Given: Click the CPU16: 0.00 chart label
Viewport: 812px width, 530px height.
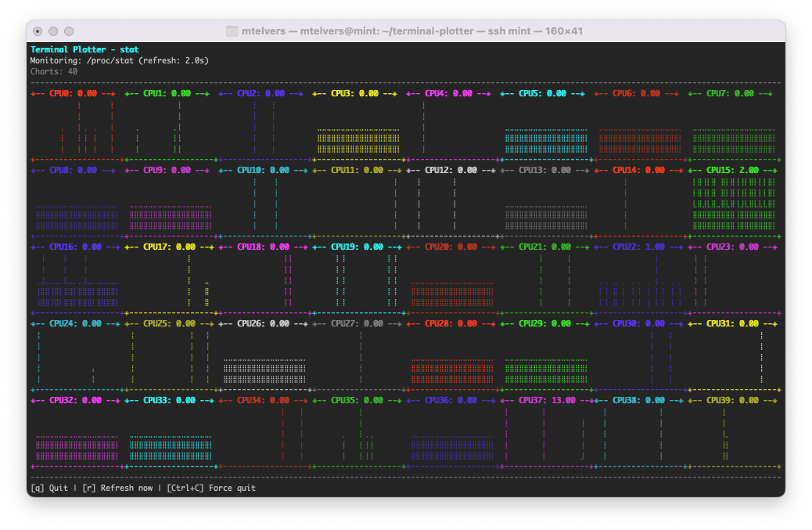Looking at the screenshot, I should pyautogui.click(x=76, y=247).
